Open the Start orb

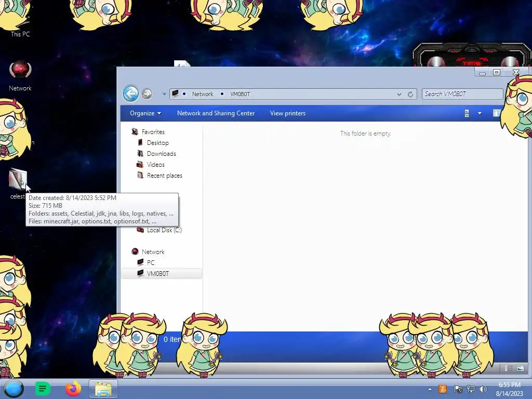point(14,389)
